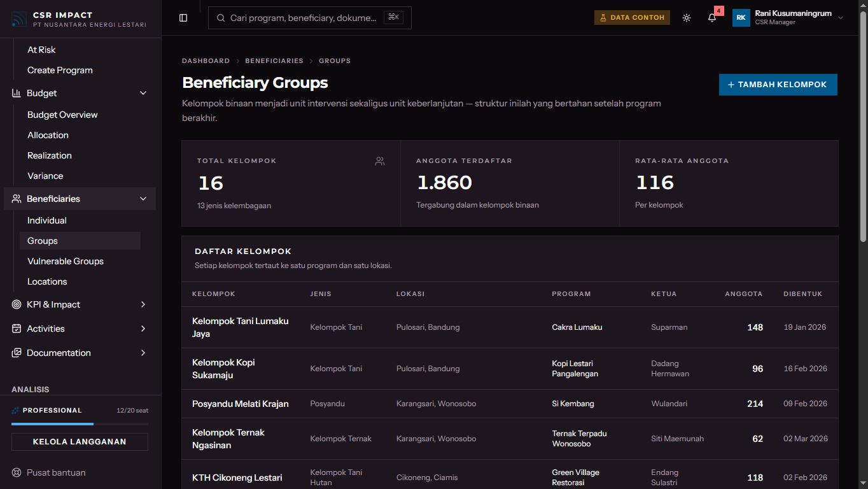Screen dimensions: 868x489
Task: Select Kelompok Tani Lumaku Jaya group
Action: 241,327
